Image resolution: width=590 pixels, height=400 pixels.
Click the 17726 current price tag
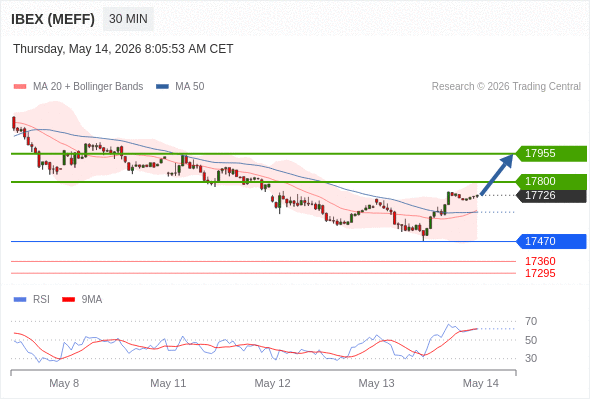coord(551,195)
